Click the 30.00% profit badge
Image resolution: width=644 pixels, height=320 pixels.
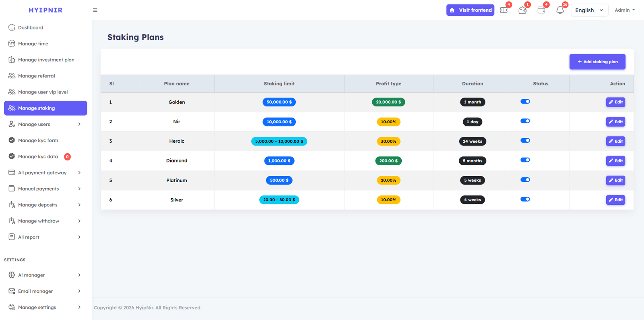click(388, 141)
